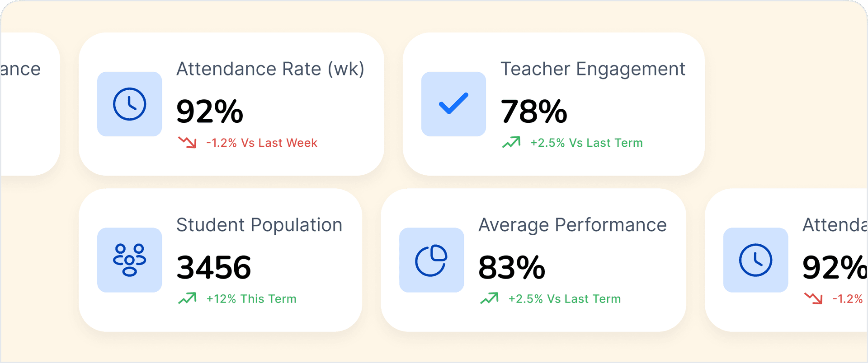
Task: Click the blue checkmark icon for Teacher Engagement
Action: click(x=453, y=104)
